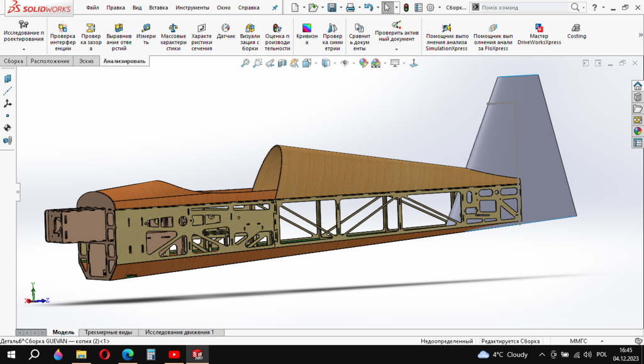The width and height of the screenshot is (644, 364).
Task: Toggle the rebuild traffic light icon
Action: 406,8
